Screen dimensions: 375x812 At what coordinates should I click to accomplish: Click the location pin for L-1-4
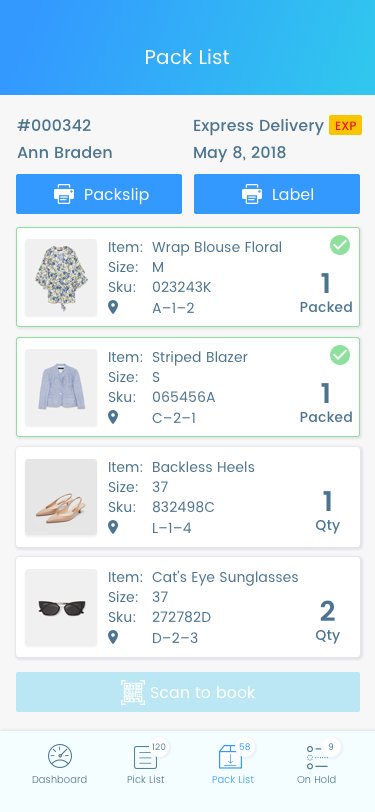tap(113, 527)
